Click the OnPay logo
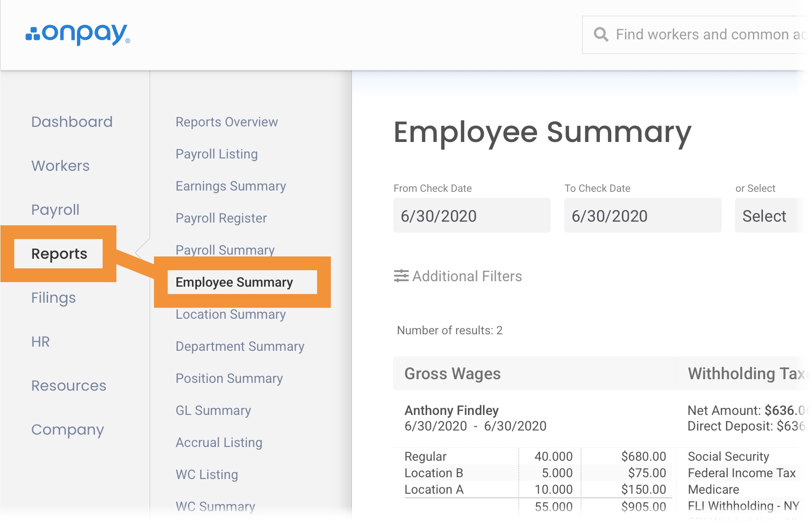Image resolution: width=812 pixels, height=523 pixels. [78, 34]
